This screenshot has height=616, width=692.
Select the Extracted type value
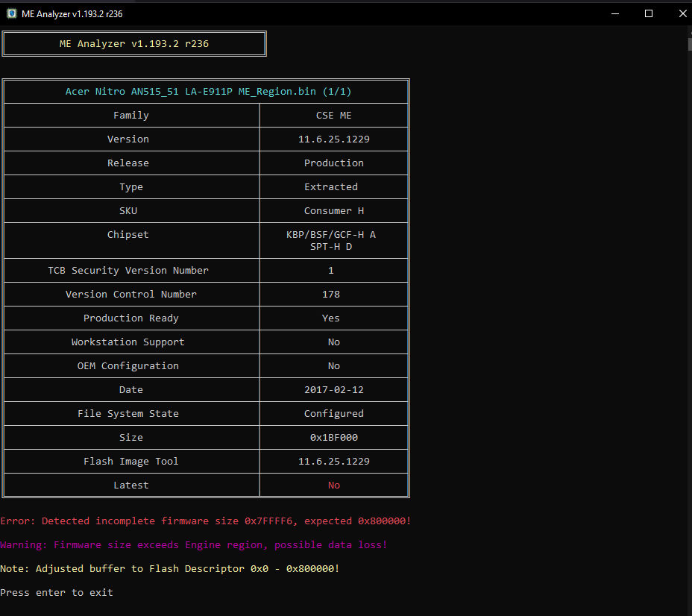(x=331, y=186)
